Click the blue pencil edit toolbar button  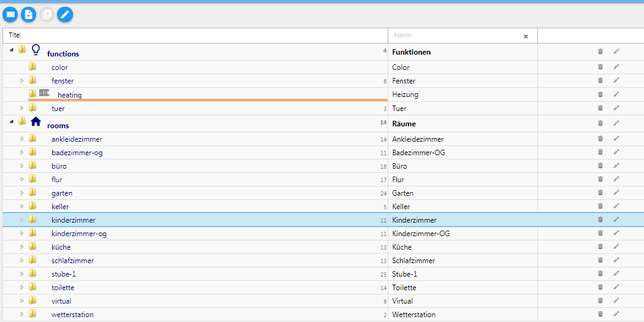[x=65, y=14]
